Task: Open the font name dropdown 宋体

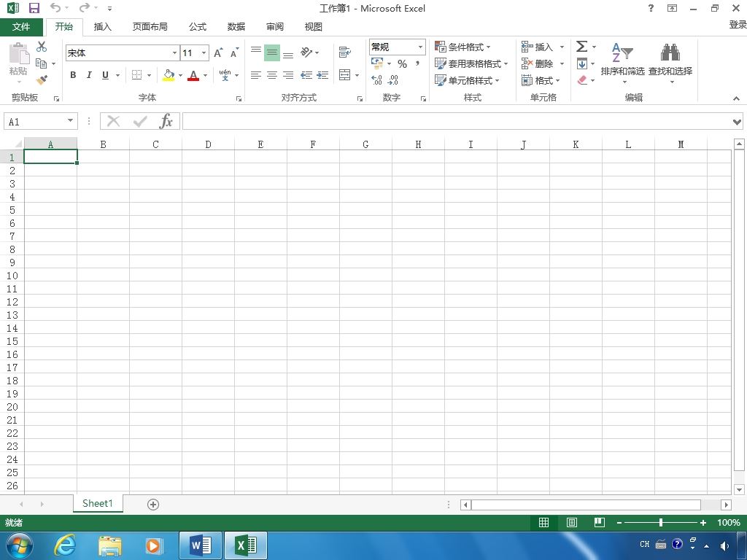Action: [174, 52]
